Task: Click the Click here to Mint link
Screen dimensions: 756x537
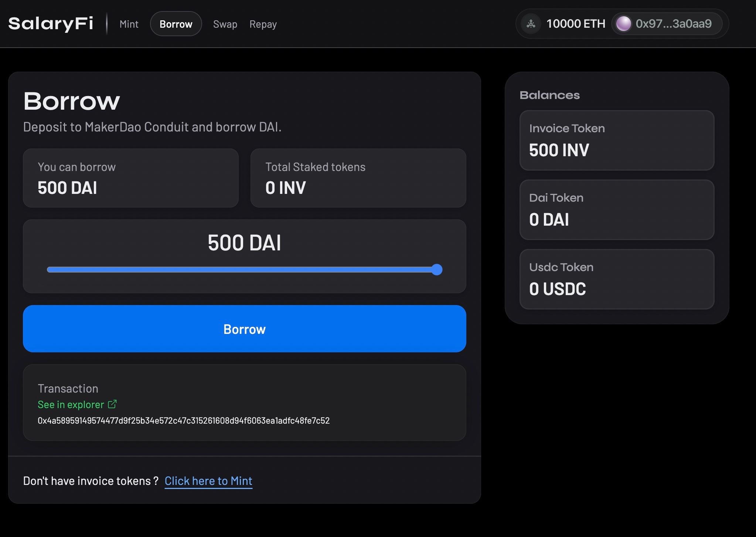Action: click(208, 480)
